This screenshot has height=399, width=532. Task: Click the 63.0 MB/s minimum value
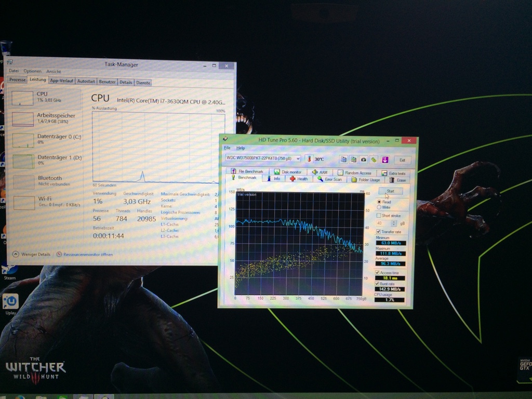(x=390, y=243)
